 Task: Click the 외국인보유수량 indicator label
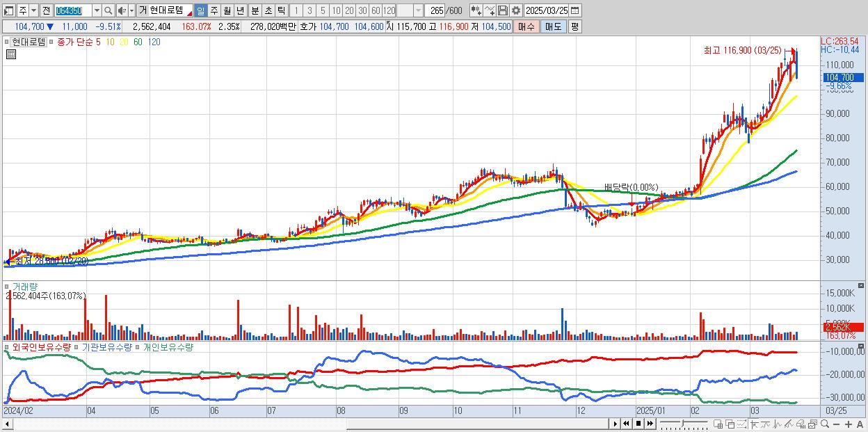tap(41, 346)
